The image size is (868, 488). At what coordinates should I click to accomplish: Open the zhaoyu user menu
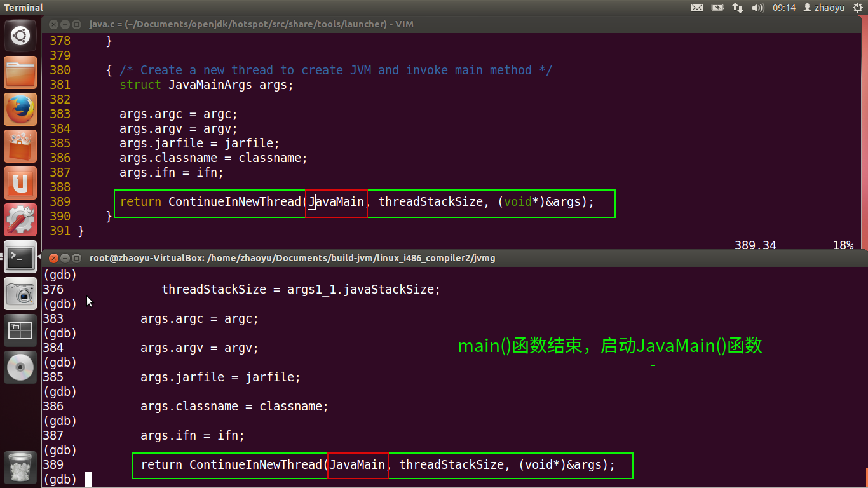pyautogui.click(x=824, y=8)
